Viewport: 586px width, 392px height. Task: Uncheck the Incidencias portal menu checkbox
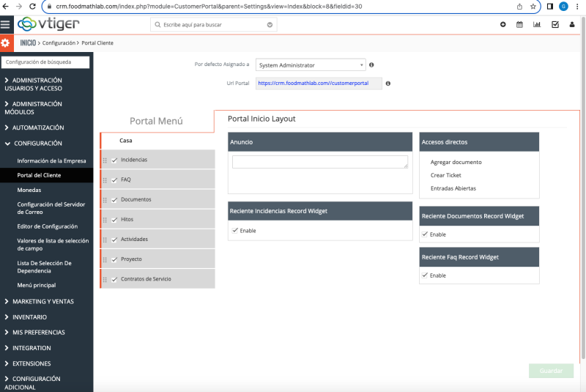pos(114,160)
